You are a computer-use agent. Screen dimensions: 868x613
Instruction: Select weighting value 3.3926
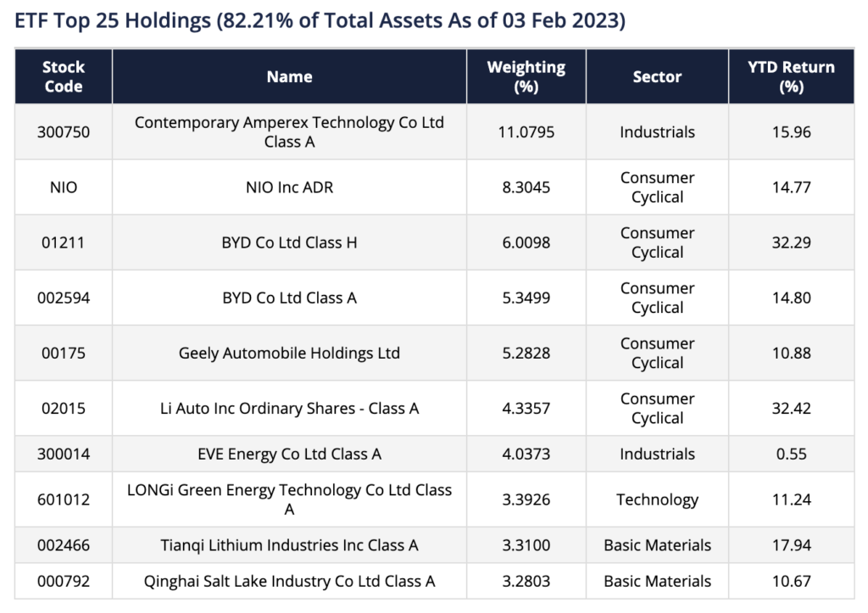(526, 499)
